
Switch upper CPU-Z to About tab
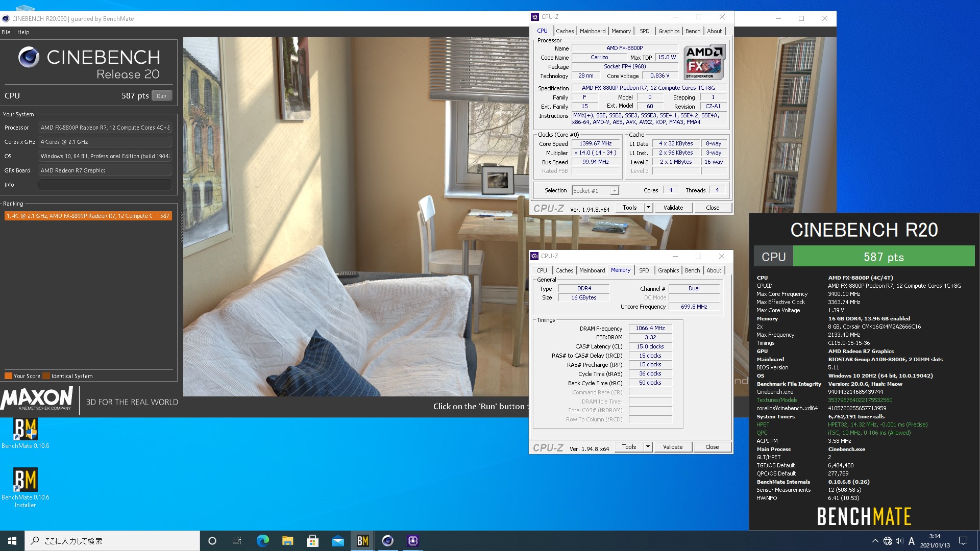(x=714, y=31)
